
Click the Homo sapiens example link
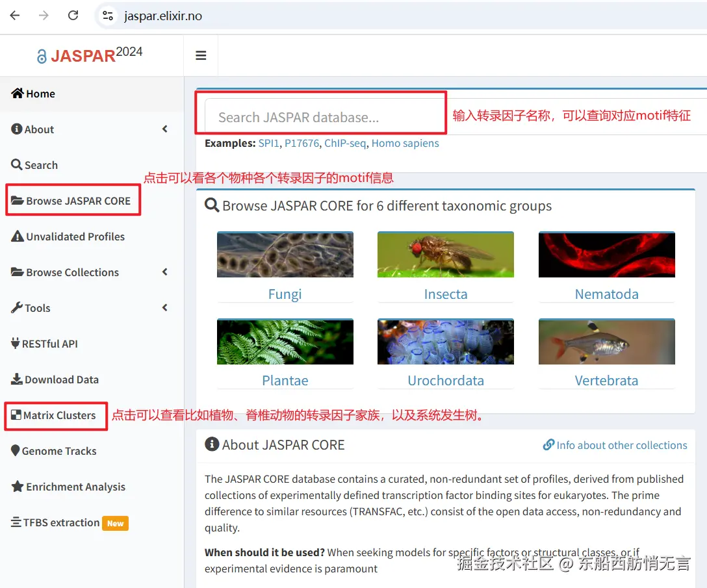[405, 143]
